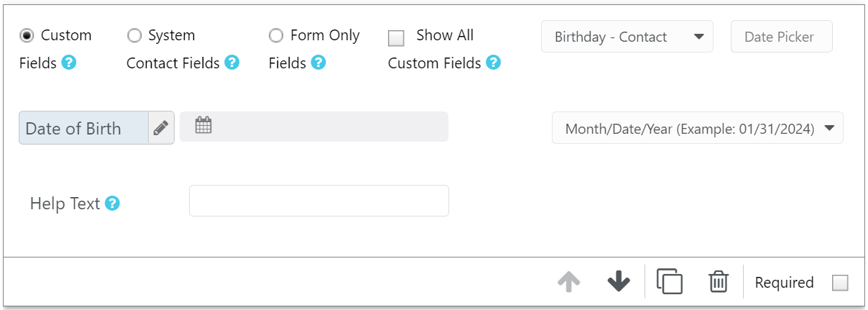The image size is (868, 310).
Task: Enable the Show All Custom Fields checkbox
Action: click(x=396, y=38)
